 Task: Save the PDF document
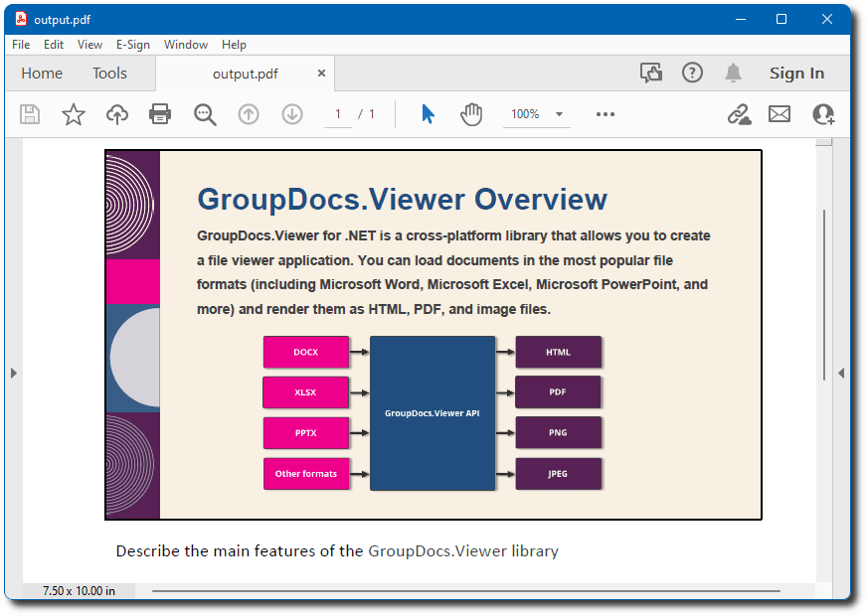click(x=29, y=113)
